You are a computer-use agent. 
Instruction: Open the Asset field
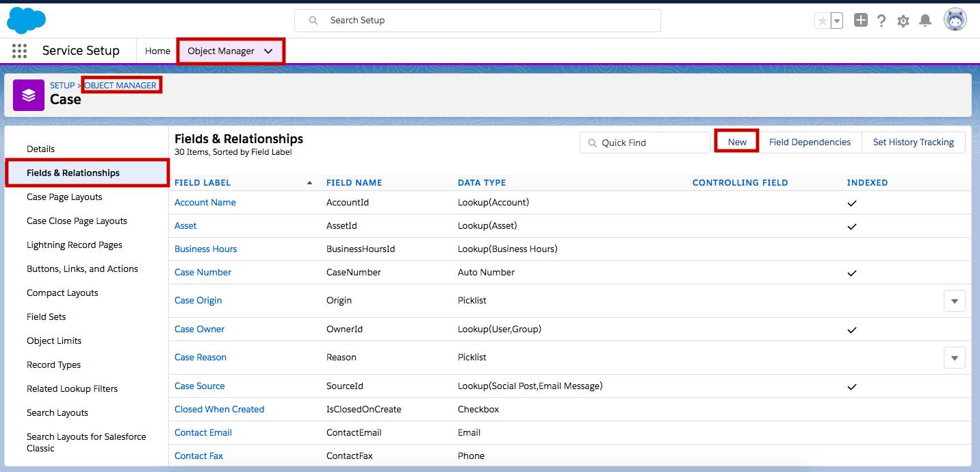pos(185,225)
